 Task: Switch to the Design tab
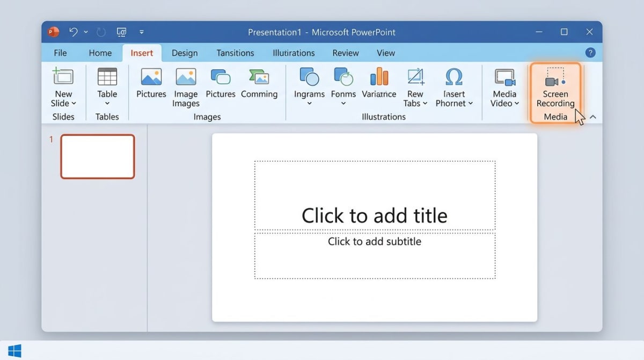click(x=185, y=53)
